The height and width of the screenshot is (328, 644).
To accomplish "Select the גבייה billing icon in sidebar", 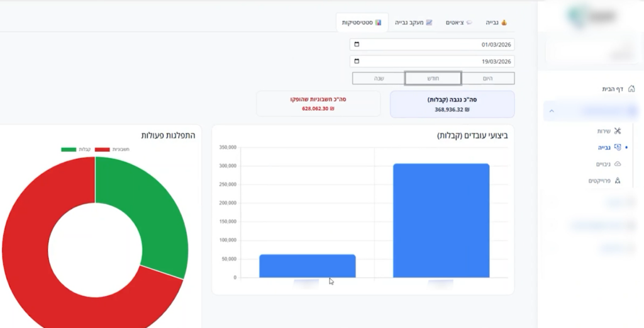I will click(x=617, y=147).
